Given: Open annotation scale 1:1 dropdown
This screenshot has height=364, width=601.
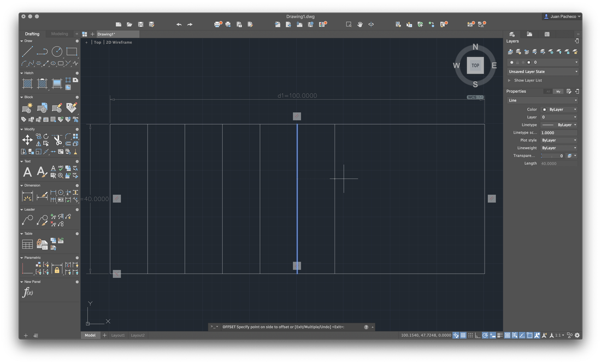Looking at the screenshot, I should coord(559,335).
